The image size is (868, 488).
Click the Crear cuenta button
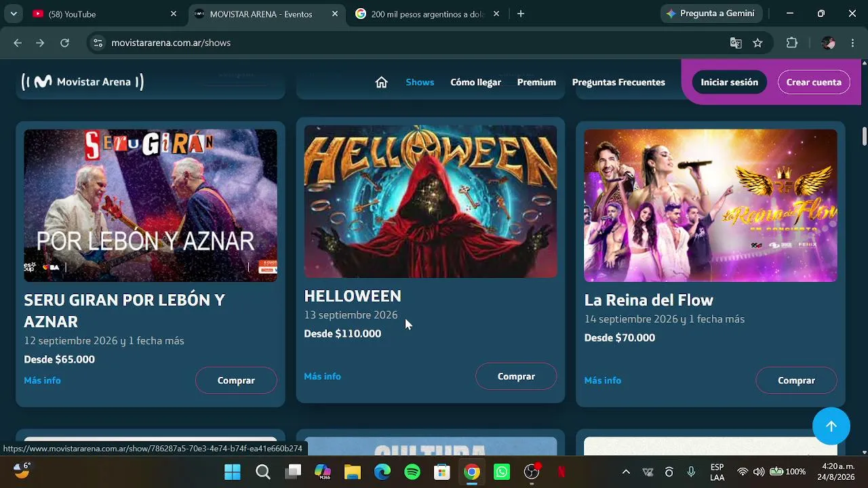click(x=814, y=82)
